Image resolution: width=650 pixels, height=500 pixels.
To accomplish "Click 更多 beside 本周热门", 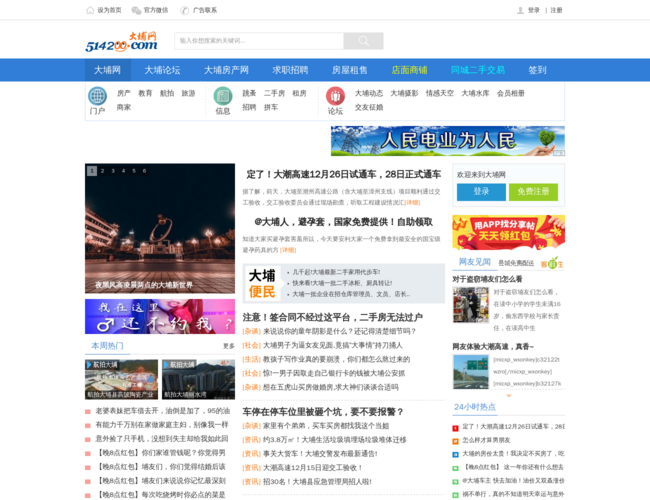I will click(229, 346).
